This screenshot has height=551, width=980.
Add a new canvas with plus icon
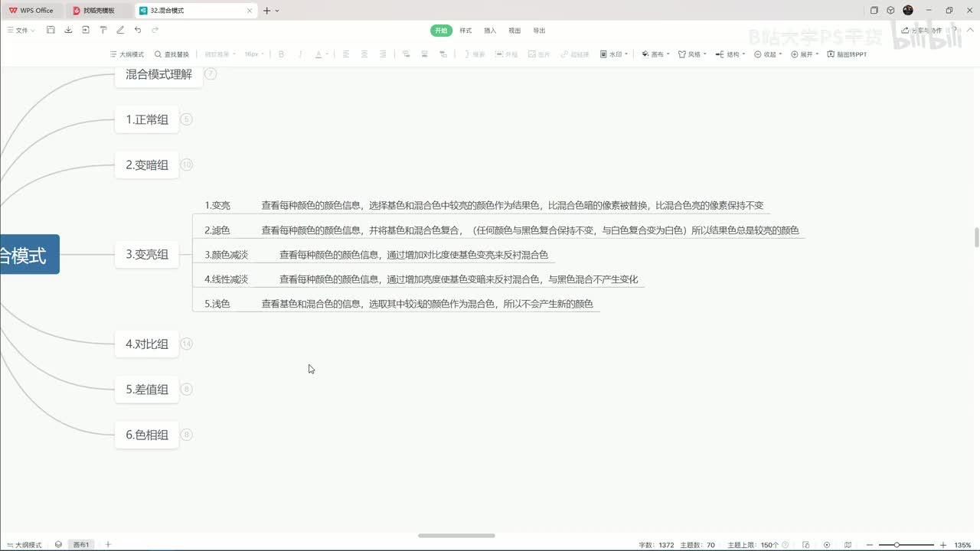click(108, 544)
